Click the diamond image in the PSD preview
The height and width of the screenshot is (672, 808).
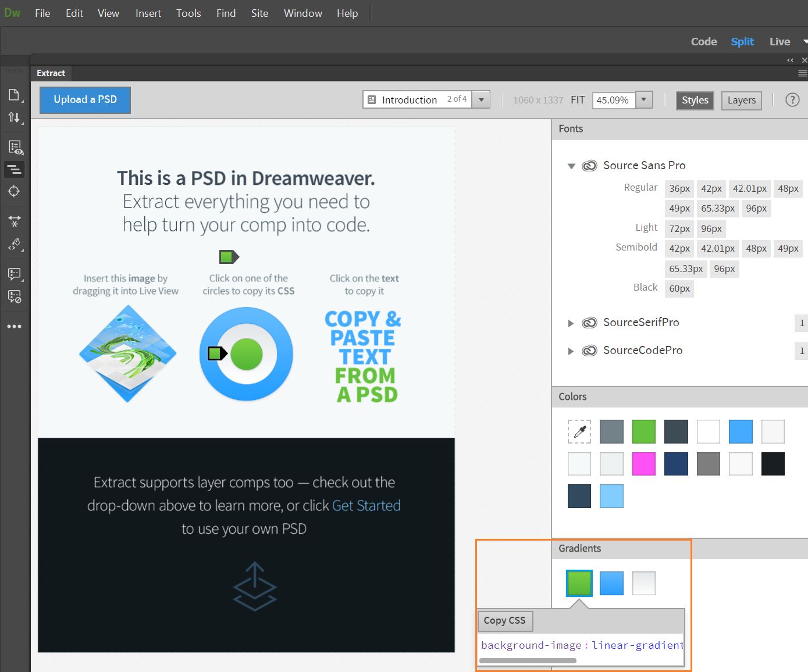[x=127, y=354]
